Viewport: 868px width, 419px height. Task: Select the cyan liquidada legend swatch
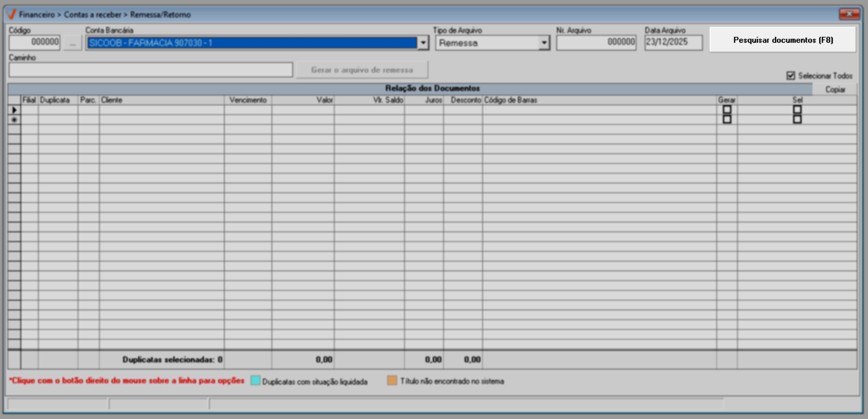[x=255, y=380]
